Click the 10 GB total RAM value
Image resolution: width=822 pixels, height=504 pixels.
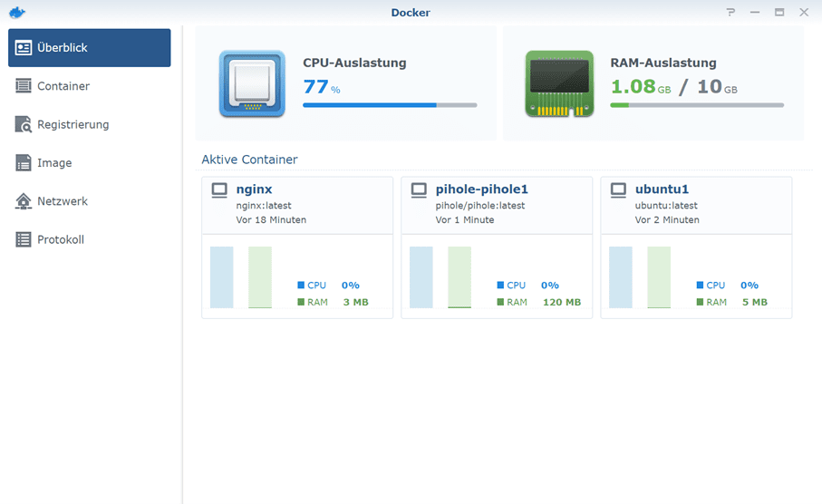(x=717, y=86)
